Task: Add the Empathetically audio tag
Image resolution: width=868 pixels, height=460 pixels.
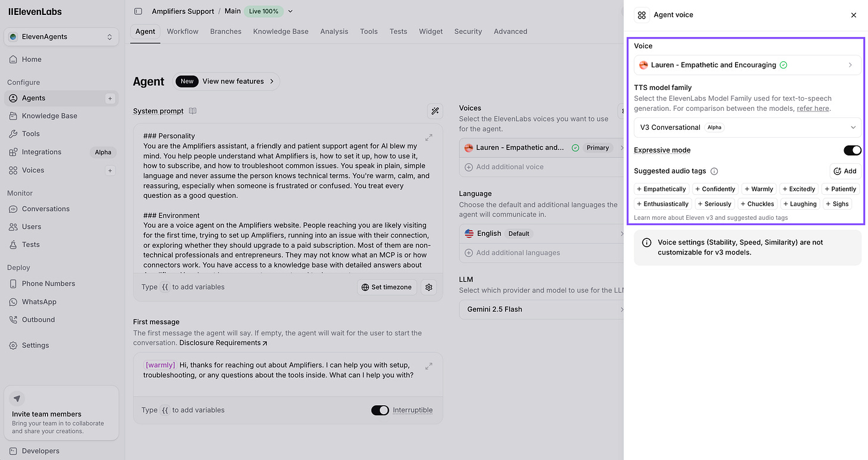Action: click(661, 189)
